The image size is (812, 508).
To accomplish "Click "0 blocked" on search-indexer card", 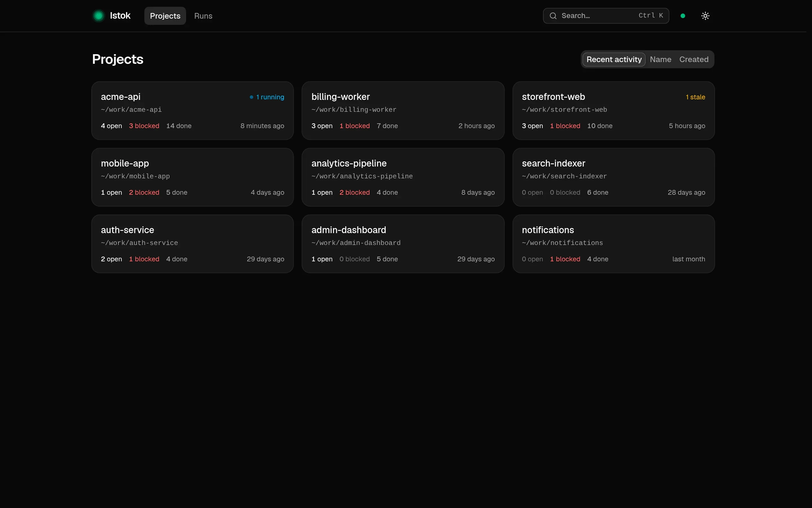I will click(565, 192).
